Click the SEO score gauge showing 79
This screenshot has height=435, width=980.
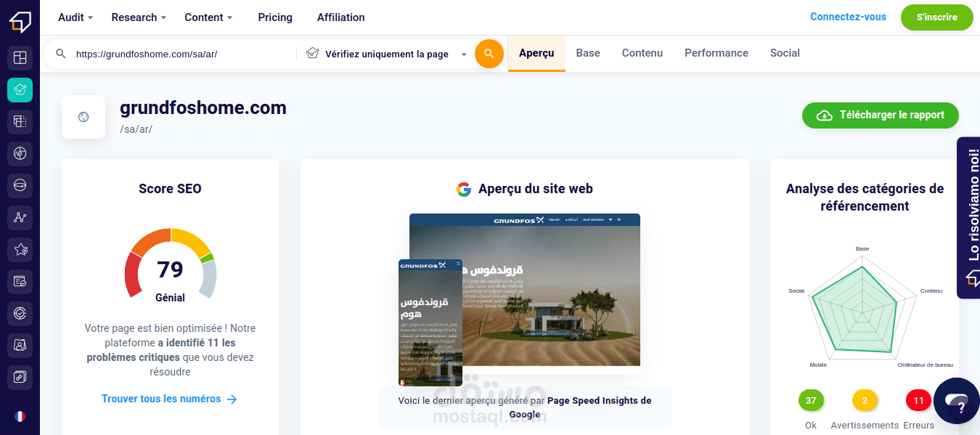tap(171, 264)
